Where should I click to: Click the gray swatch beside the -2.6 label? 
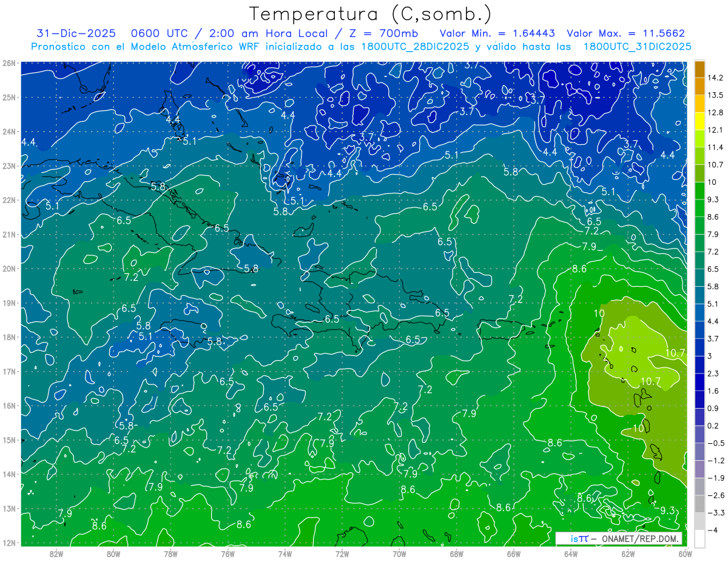699,504
